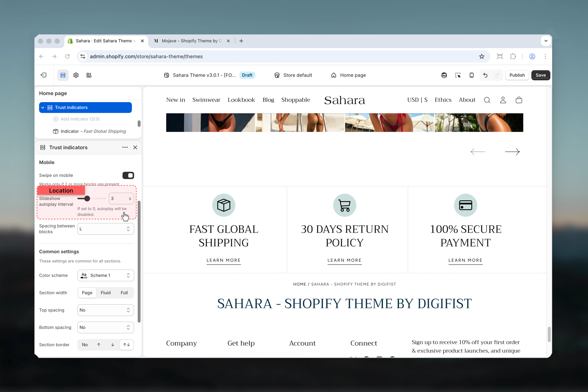Open a new browser tab
Image resolution: width=588 pixels, height=392 pixels.
coord(241,41)
